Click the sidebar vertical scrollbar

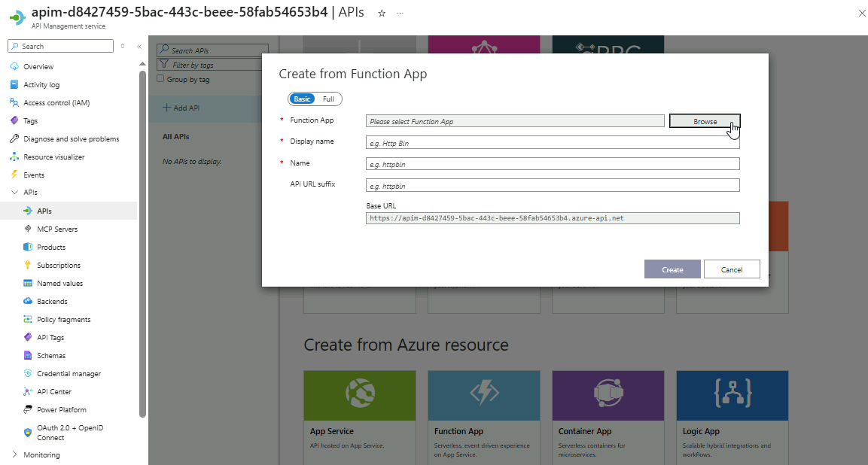coord(143,241)
